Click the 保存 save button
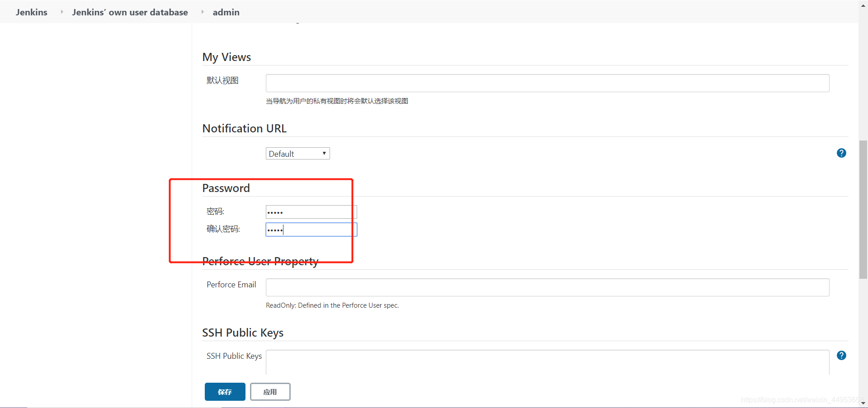This screenshot has height=408, width=868. click(225, 392)
